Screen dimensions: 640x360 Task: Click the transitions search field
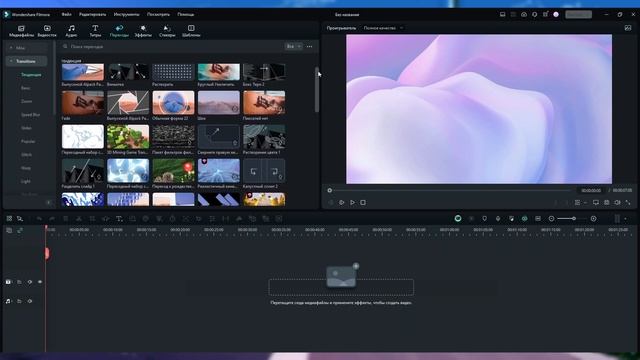coord(171,47)
